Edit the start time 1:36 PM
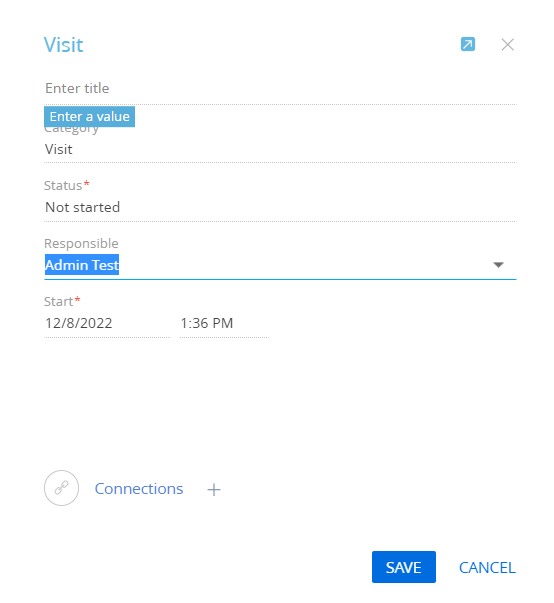The image size is (554, 603). tap(224, 323)
